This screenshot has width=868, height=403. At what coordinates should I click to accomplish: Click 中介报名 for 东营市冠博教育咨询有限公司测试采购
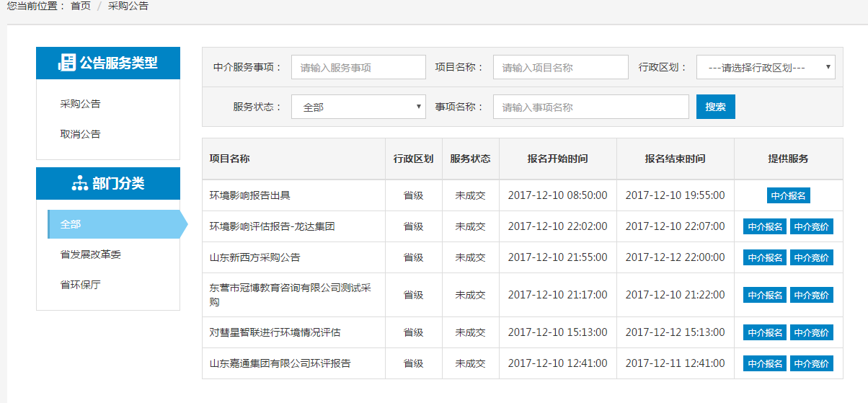click(x=765, y=295)
